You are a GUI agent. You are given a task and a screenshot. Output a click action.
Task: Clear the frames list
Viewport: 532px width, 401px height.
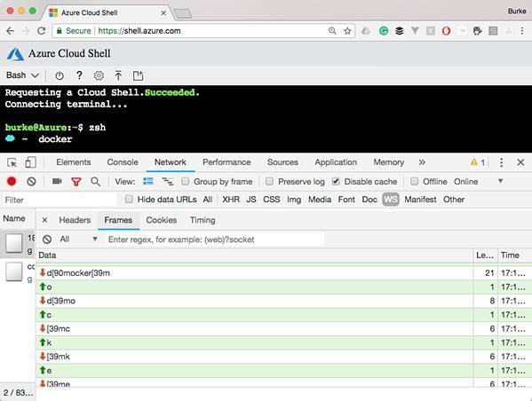tap(47, 240)
